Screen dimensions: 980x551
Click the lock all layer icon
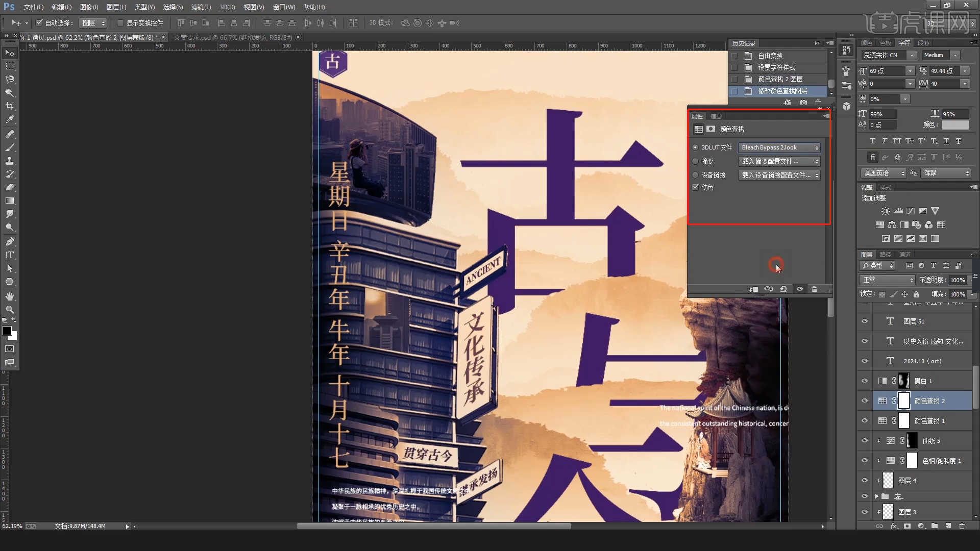point(916,294)
